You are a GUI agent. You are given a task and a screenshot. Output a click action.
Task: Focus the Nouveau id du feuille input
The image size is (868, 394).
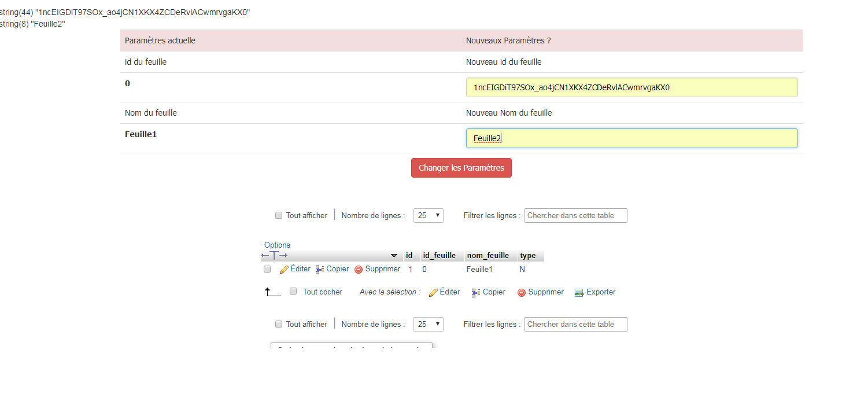631,87
